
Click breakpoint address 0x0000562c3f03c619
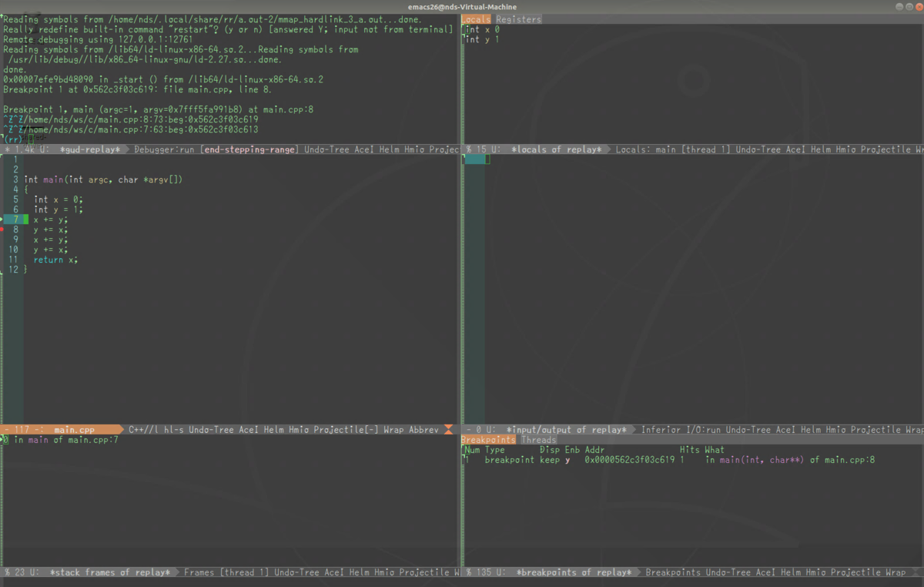(x=629, y=460)
